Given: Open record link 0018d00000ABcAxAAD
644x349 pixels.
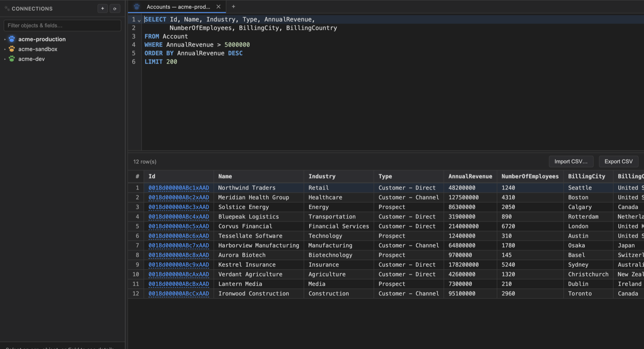Looking at the screenshot, I should click(x=179, y=274).
